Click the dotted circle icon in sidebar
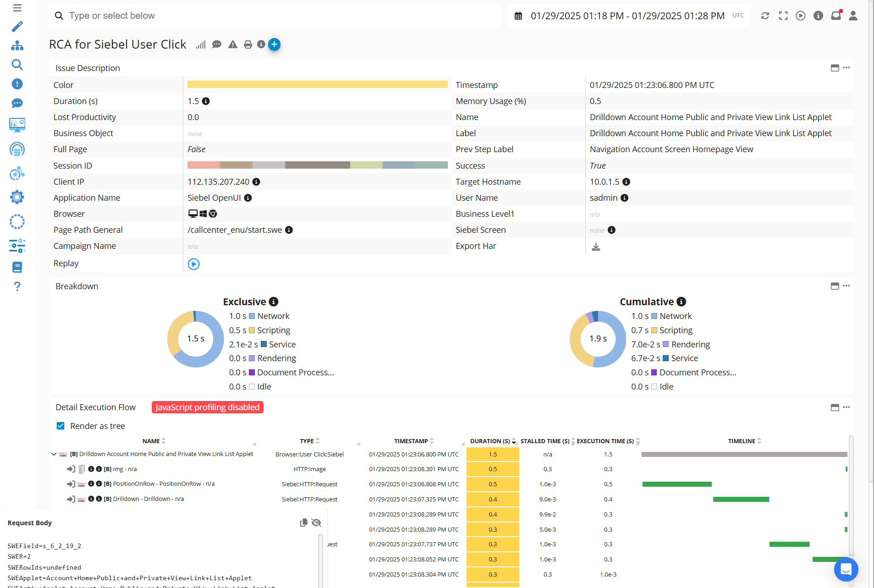This screenshot has width=874, height=588. [x=17, y=222]
